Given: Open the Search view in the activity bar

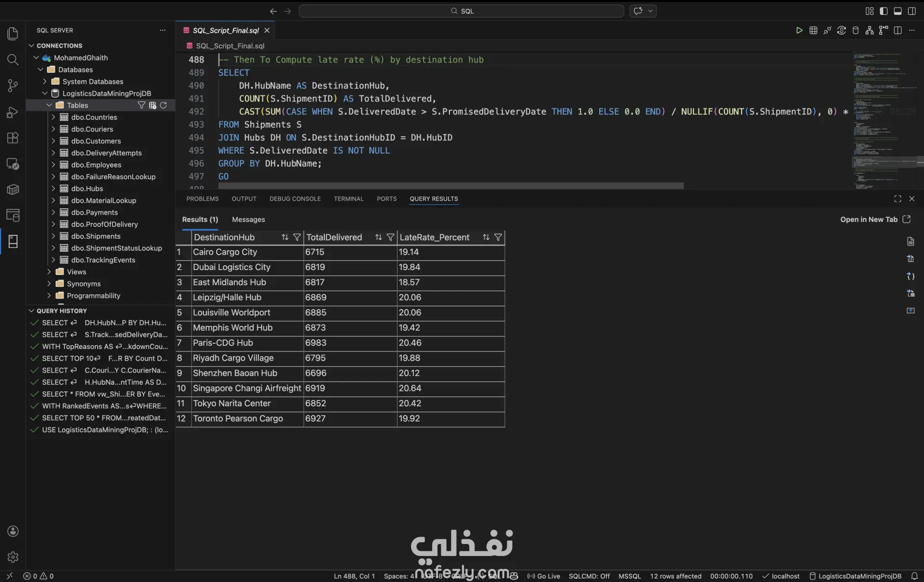Looking at the screenshot, I should point(13,60).
